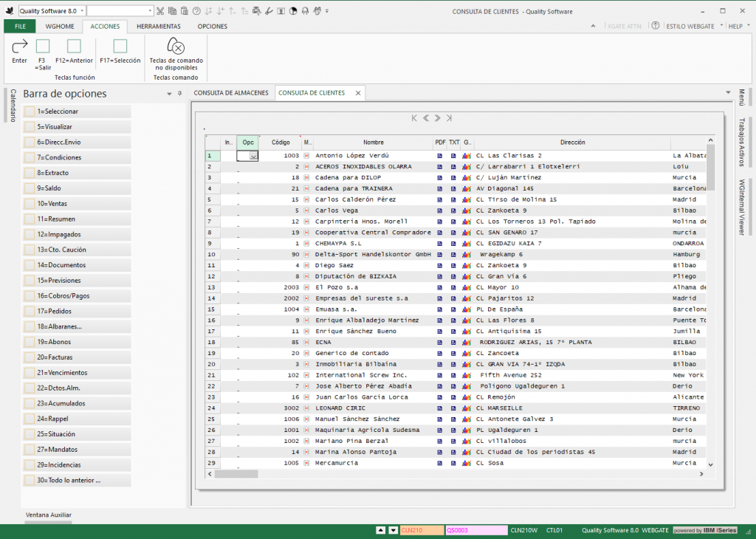Tick the 20=Facturas option box
756x539 pixels.
click(30, 357)
